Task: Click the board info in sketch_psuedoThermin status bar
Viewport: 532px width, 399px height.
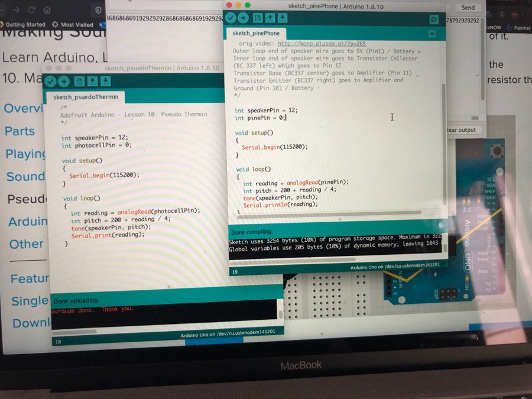Action: (x=228, y=334)
